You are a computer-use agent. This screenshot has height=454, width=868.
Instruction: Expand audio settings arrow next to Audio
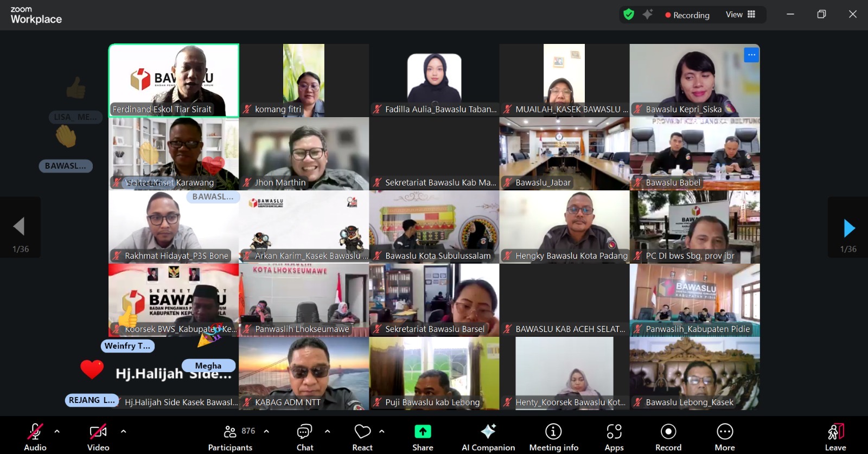coord(57,432)
